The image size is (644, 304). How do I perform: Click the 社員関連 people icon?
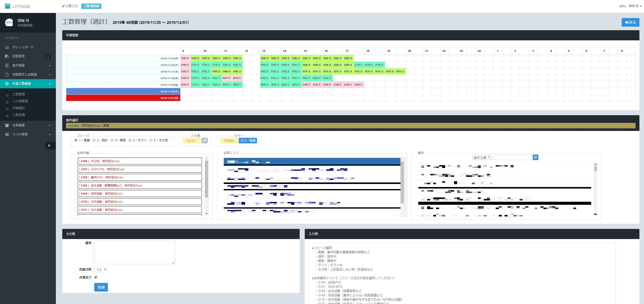point(7,125)
